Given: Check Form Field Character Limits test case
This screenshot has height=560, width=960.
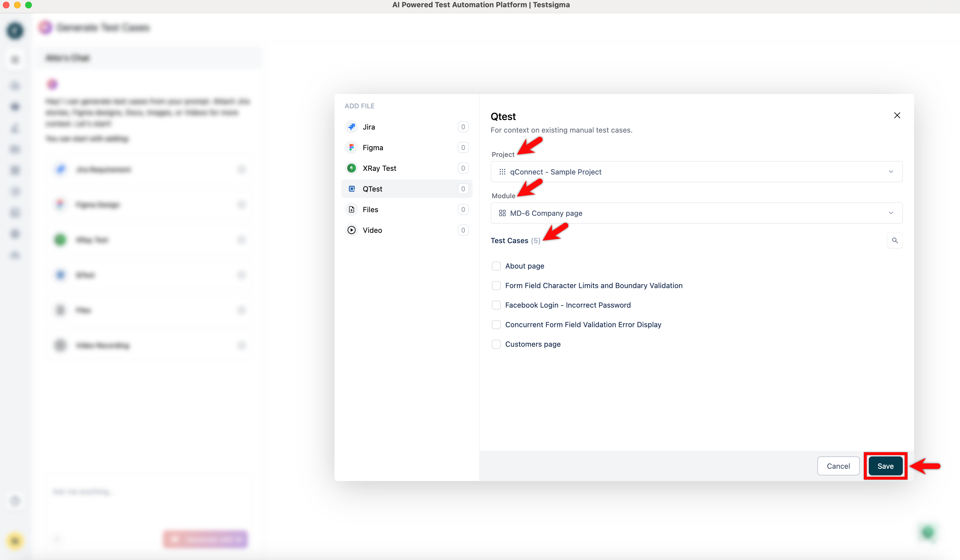Looking at the screenshot, I should coord(496,286).
